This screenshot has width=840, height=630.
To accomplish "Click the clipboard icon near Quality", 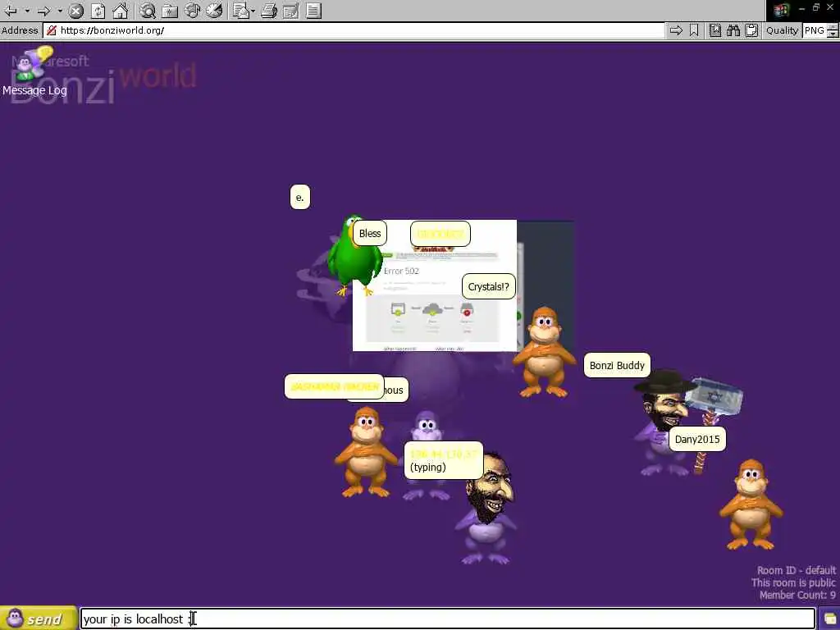I will (x=751, y=30).
